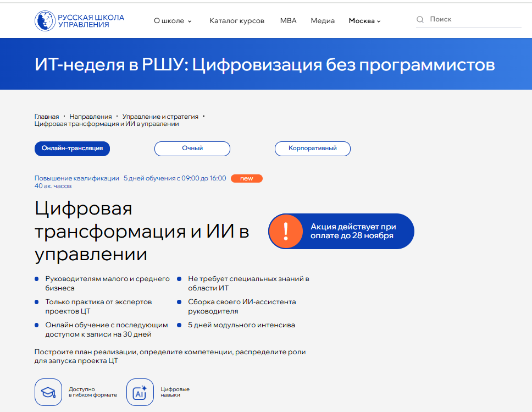Click the exclamation icon in the promo badge
532x412 pixels.
(x=286, y=231)
